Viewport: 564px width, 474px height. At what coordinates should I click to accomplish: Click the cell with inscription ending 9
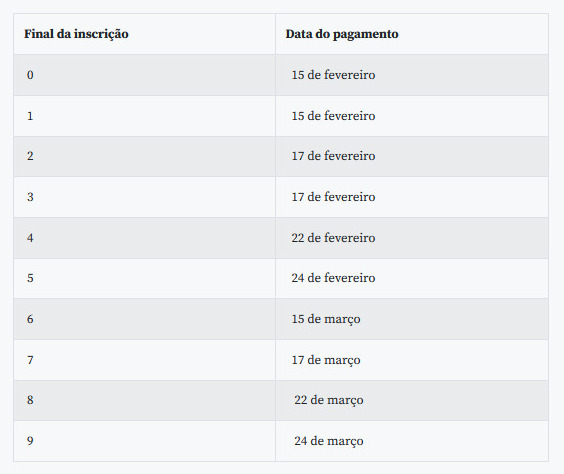pyautogui.click(x=144, y=441)
